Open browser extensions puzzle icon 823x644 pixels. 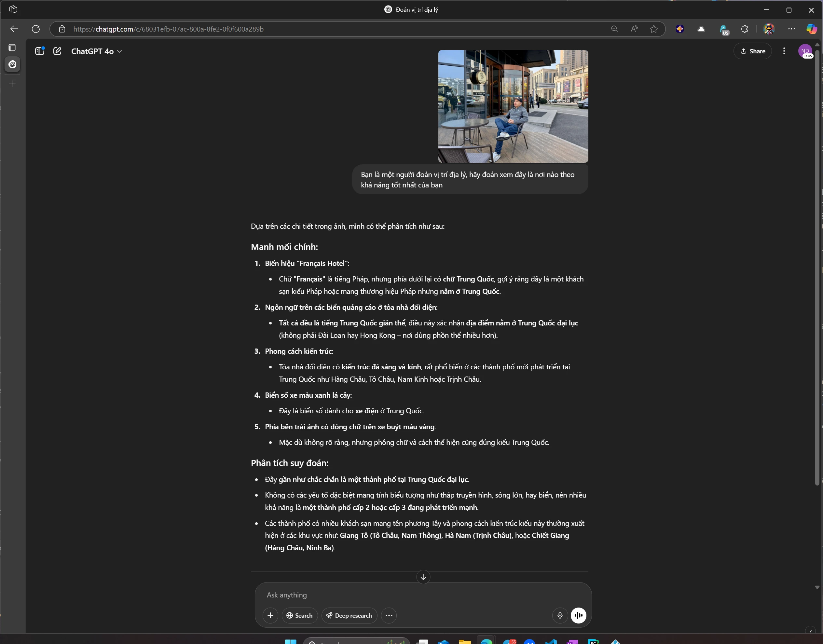[744, 29]
